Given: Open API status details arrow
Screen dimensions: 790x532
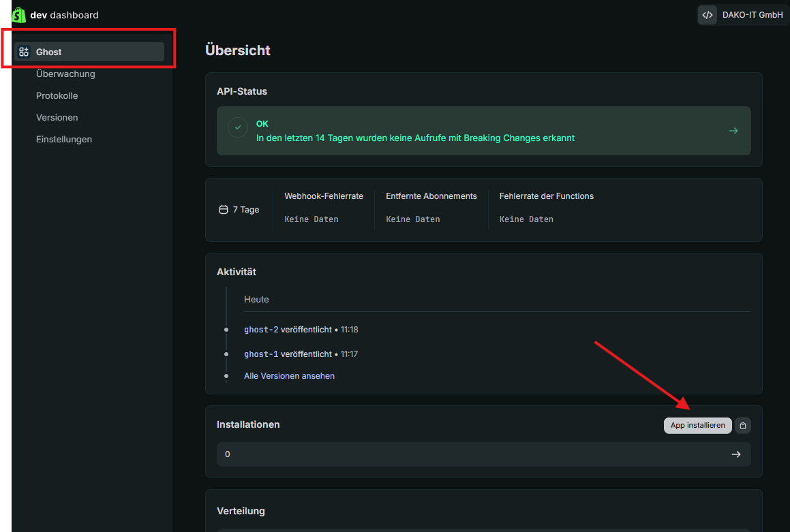Looking at the screenshot, I should [733, 131].
